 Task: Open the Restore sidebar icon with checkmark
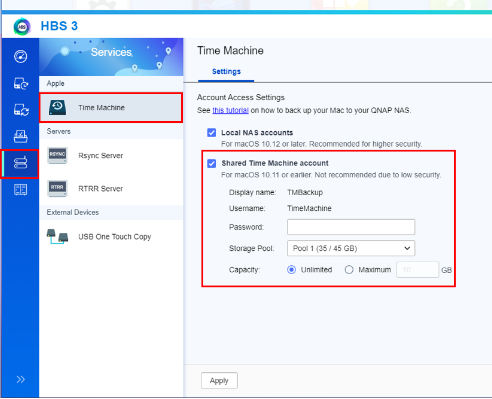coord(20,136)
